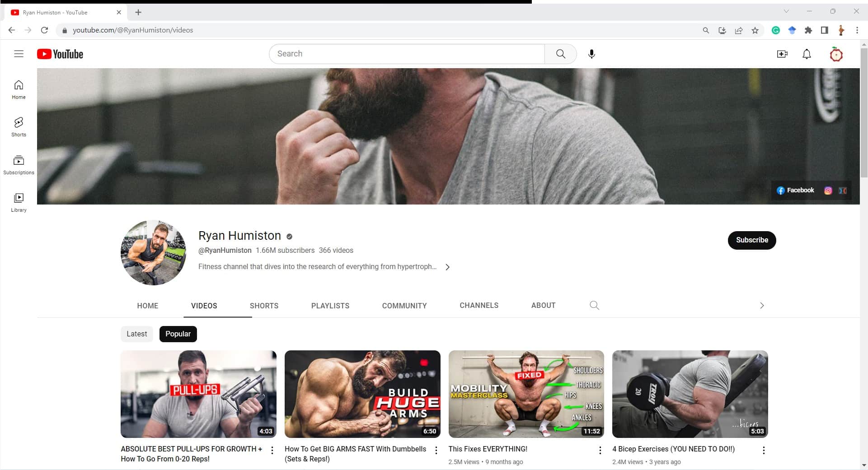This screenshot has height=470, width=868.
Task: Select the Popular filter chip
Action: pyautogui.click(x=178, y=334)
